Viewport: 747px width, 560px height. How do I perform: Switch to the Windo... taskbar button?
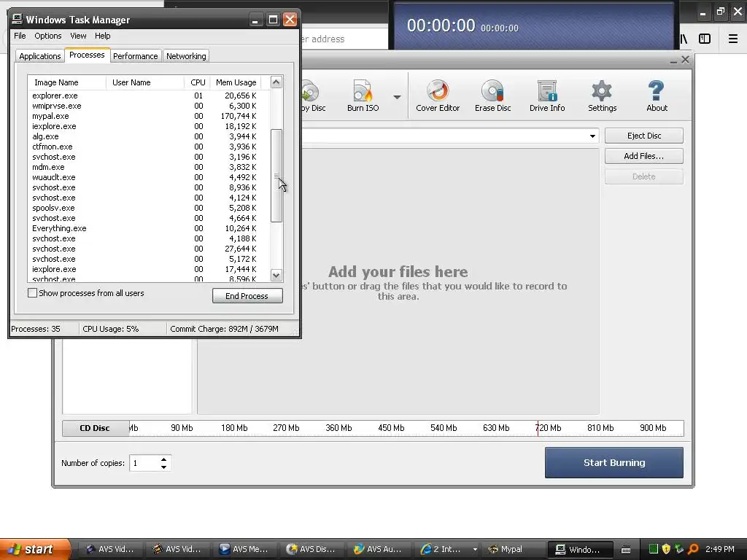(x=580, y=549)
